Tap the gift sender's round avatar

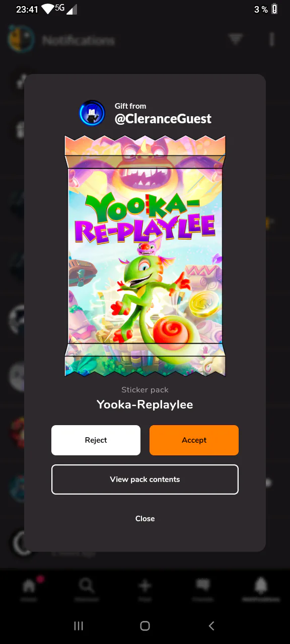[x=92, y=113]
